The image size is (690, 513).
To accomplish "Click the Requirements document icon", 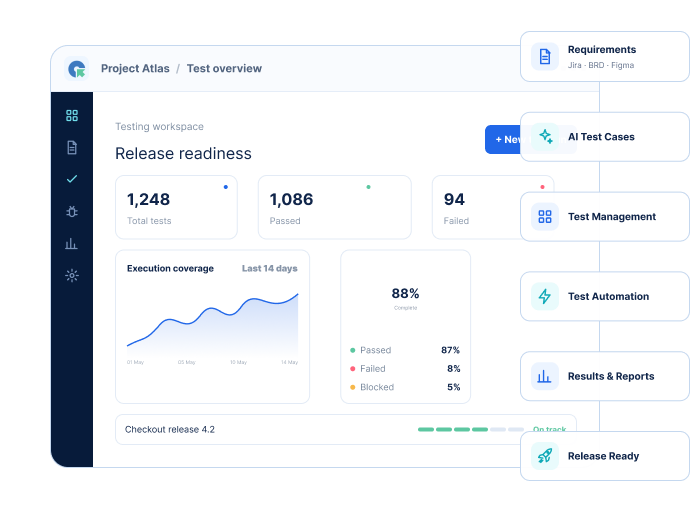I will [x=545, y=56].
